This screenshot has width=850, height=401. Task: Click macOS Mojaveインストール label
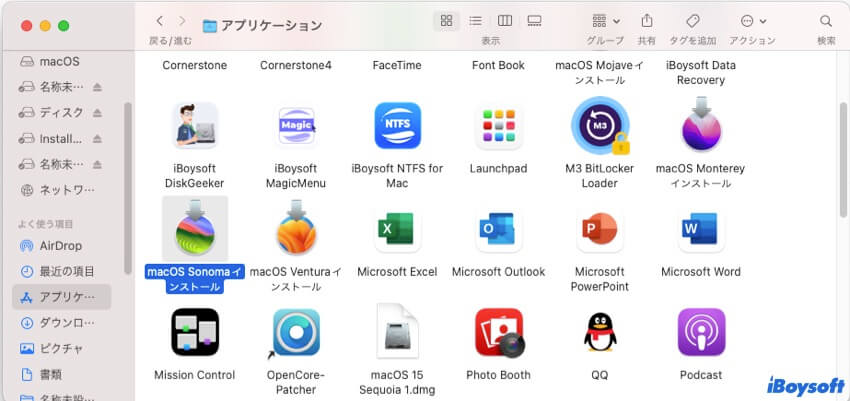point(600,73)
